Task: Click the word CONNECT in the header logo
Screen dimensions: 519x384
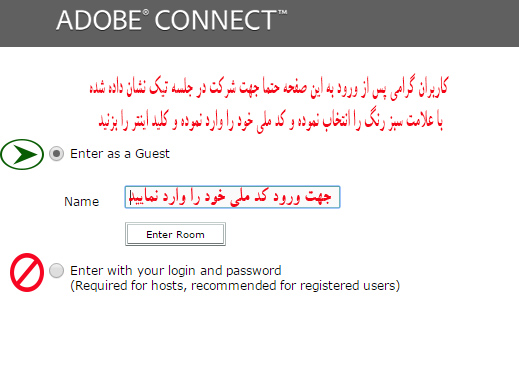Action: (x=215, y=21)
